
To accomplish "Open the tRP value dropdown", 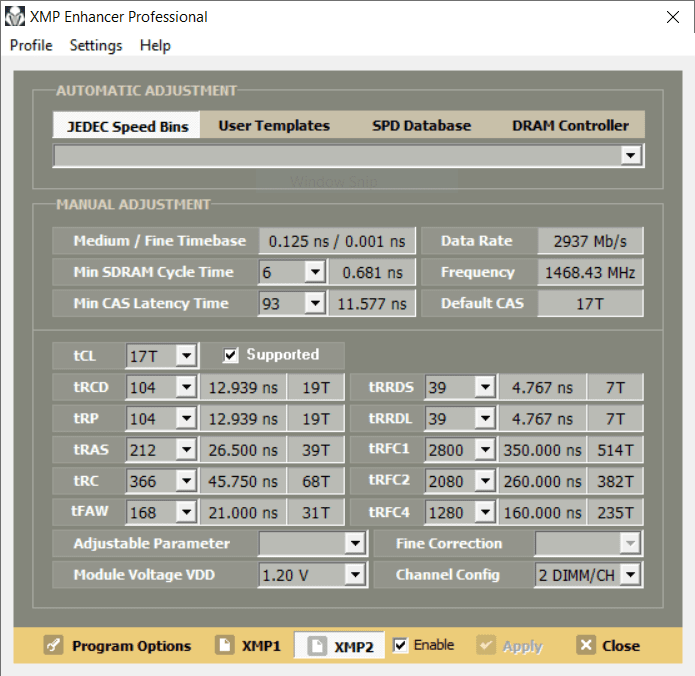I will tap(186, 418).
